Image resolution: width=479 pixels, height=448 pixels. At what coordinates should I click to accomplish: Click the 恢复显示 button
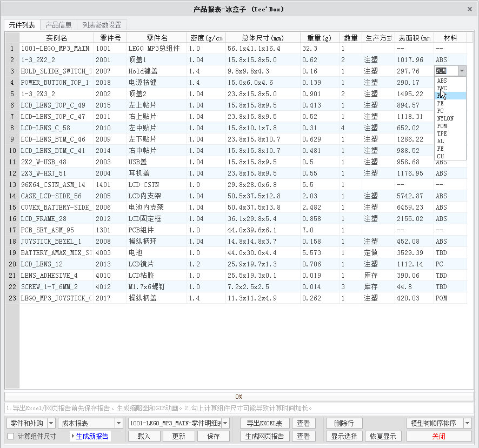point(383,437)
